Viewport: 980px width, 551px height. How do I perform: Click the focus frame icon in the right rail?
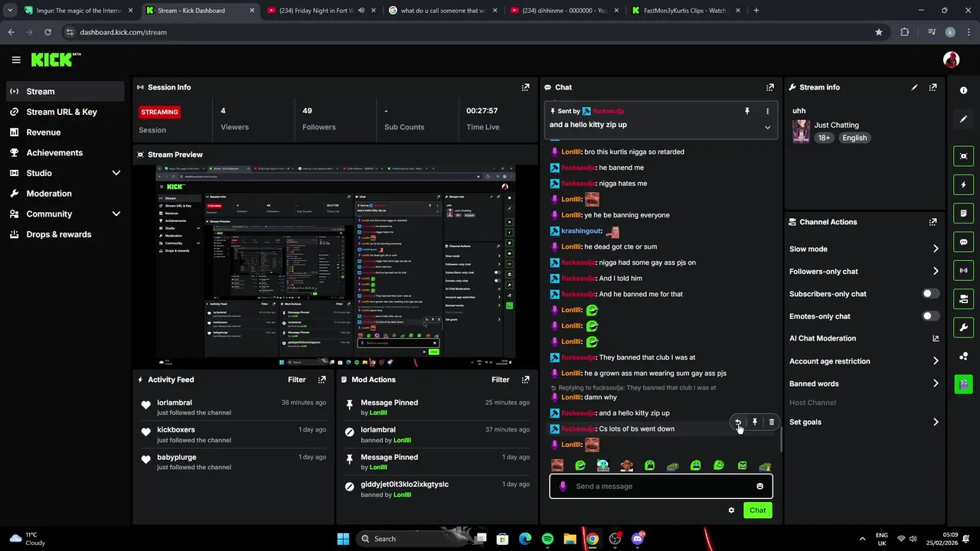[x=963, y=156]
